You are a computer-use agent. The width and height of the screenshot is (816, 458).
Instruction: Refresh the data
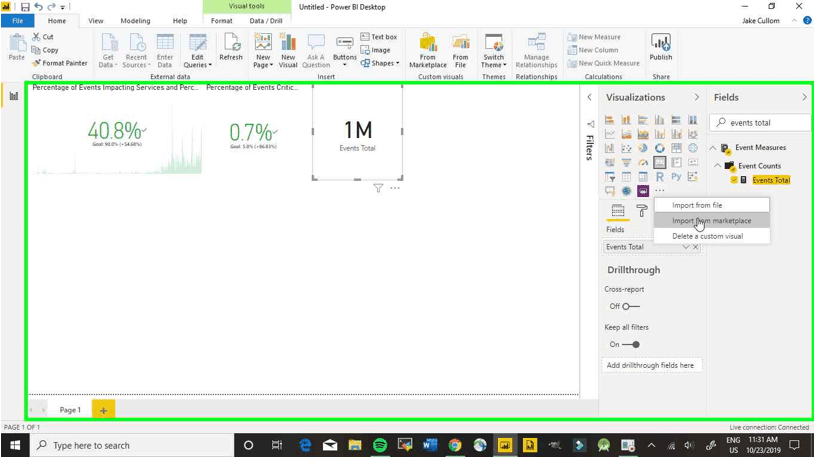click(x=231, y=47)
